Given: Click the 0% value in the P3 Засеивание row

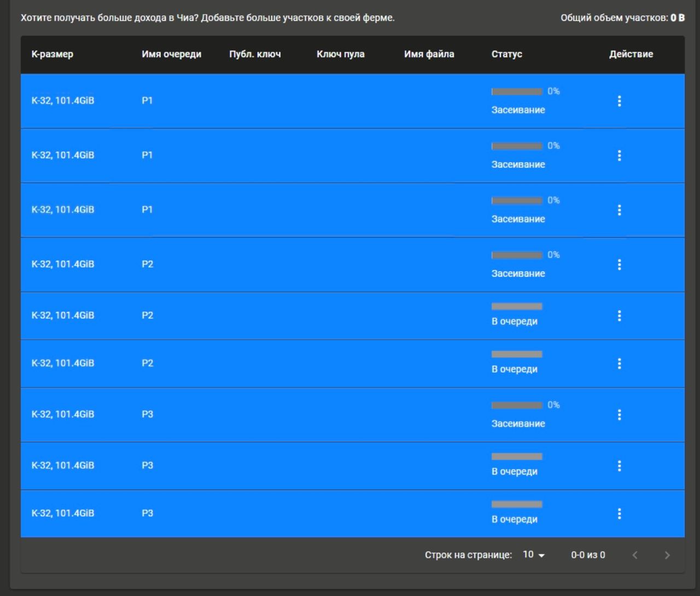Looking at the screenshot, I should (x=553, y=405).
